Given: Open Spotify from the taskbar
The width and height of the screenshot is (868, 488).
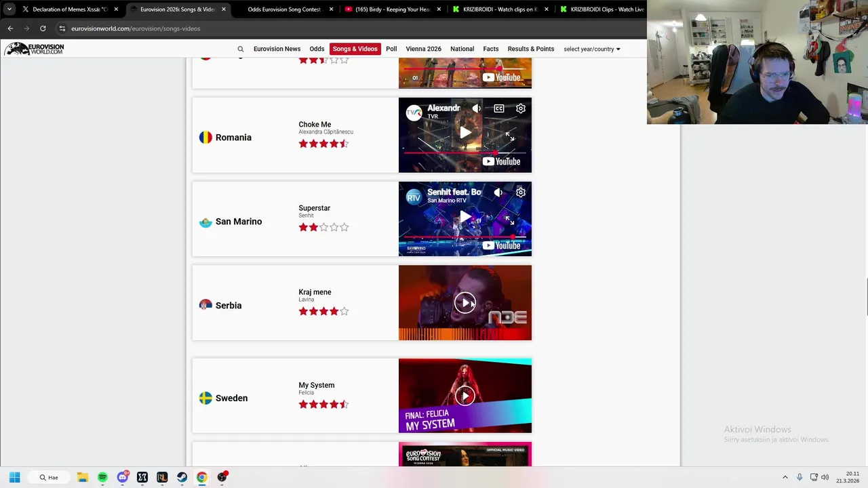Looking at the screenshot, I should tap(102, 477).
